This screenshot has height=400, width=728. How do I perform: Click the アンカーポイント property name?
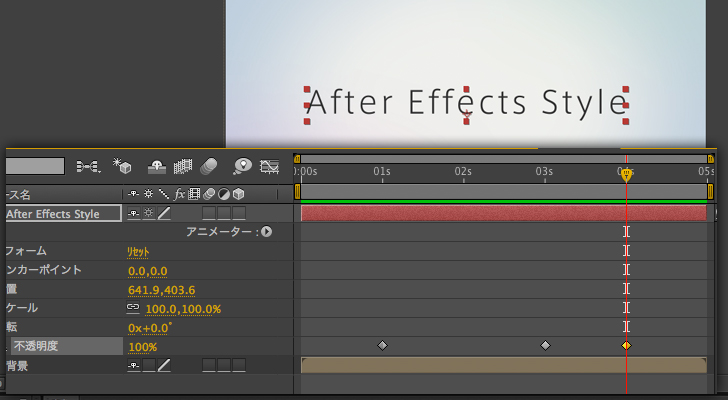coord(44,270)
